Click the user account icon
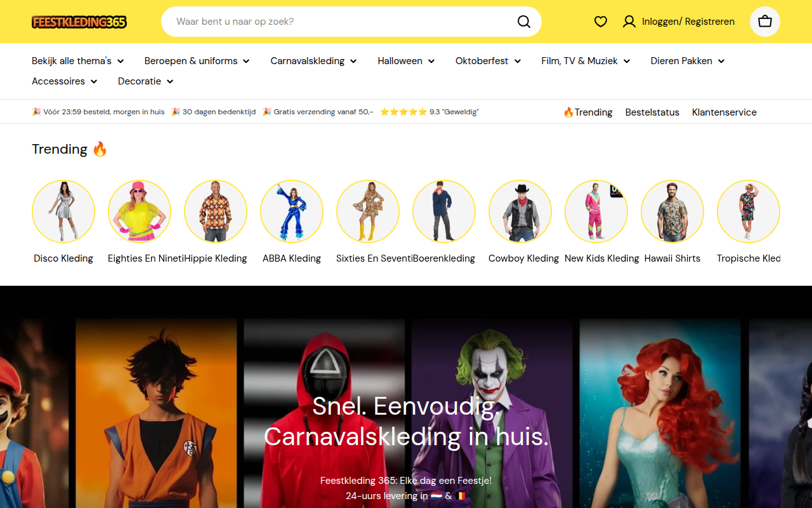The width and height of the screenshot is (812, 508). point(629,22)
